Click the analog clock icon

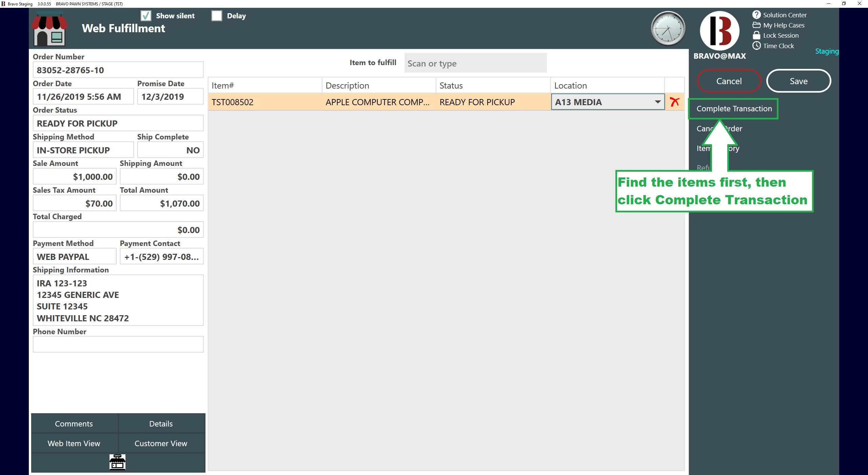(x=668, y=29)
